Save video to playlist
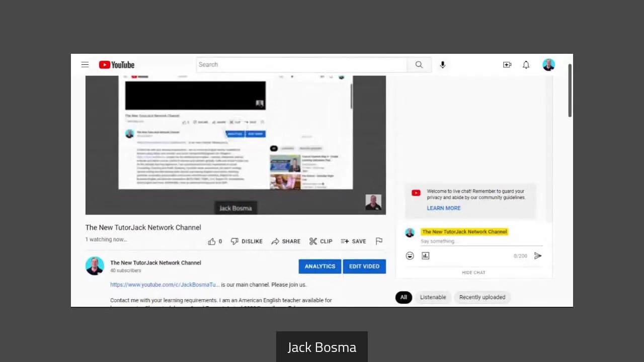The width and height of the screenshot is (644, 362). coord(353,241)
